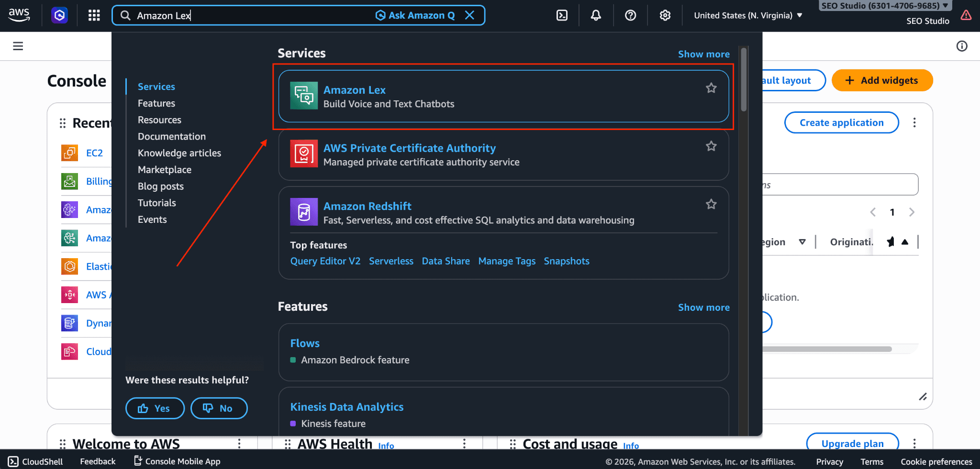
Task: Select the Services filter in sidebar
Action: point(156,87)
